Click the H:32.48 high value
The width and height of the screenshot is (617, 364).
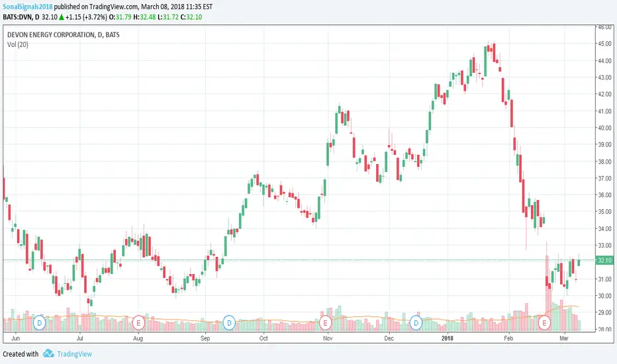point(144,17)
